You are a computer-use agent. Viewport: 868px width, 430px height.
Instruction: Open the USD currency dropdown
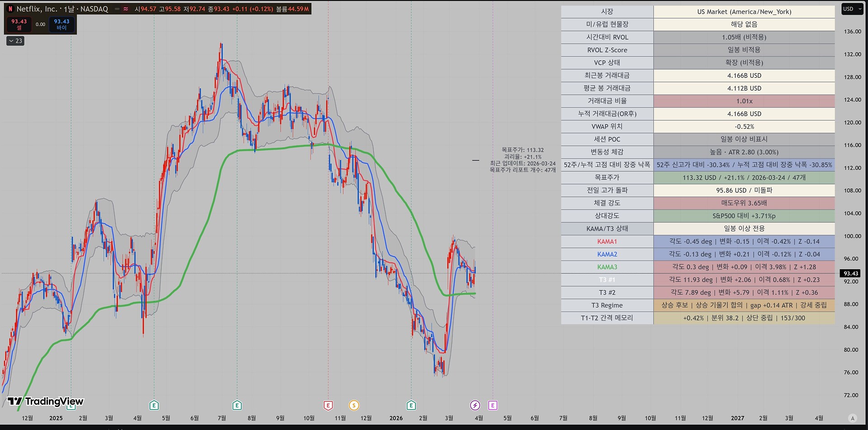tap(852, 9)
